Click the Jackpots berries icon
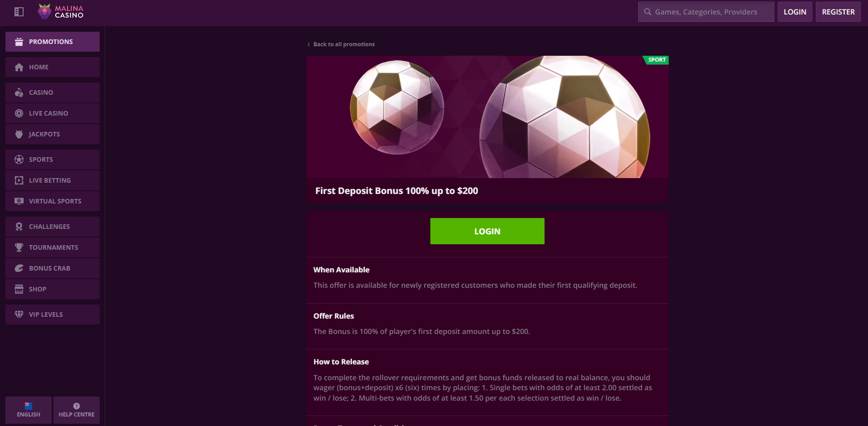This screenshot has height=426, width=868. click(x=19, y=134)
